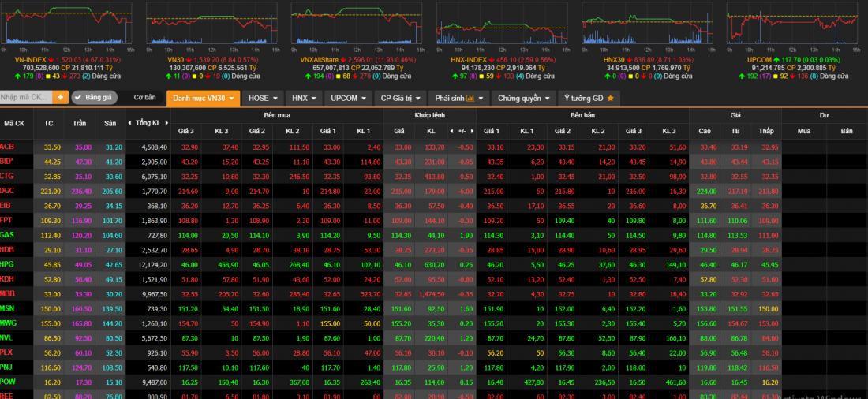Click left arrow beside Tổng KL header
The image size is (868, 399).
coord(130,123)
